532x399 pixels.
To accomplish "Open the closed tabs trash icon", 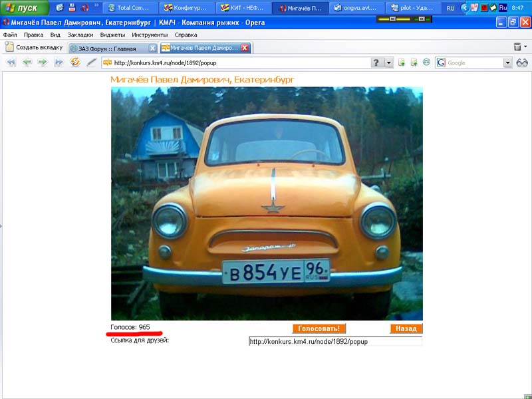I will click(517, 47).
